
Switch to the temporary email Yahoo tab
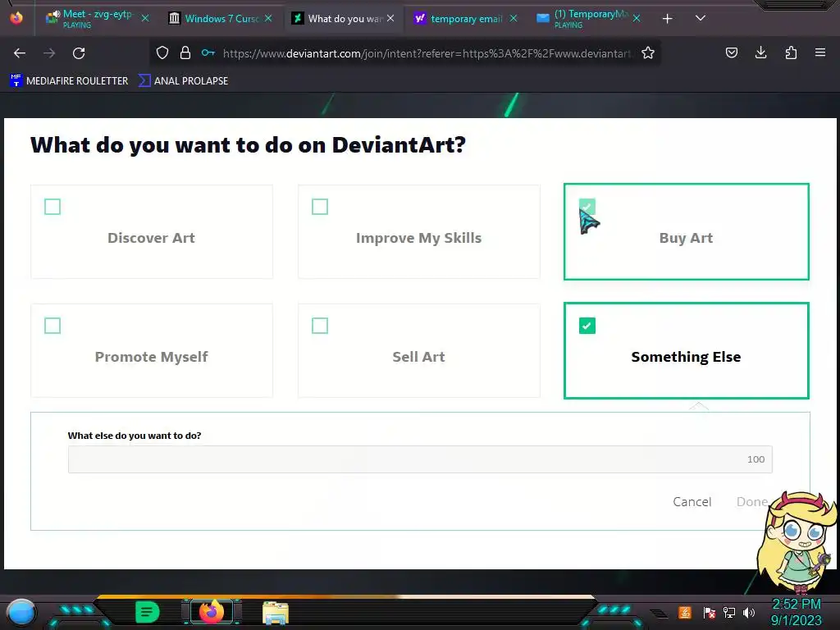coord(466,18)
